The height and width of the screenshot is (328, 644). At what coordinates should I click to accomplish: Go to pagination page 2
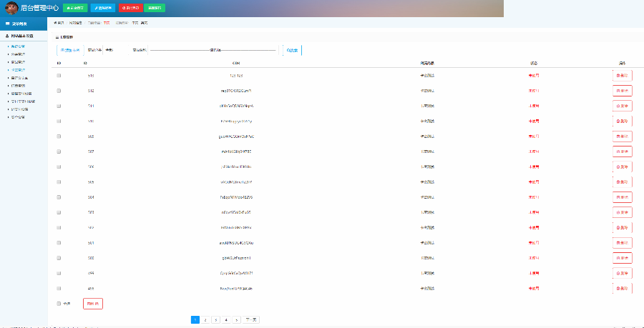click(206, 320)
